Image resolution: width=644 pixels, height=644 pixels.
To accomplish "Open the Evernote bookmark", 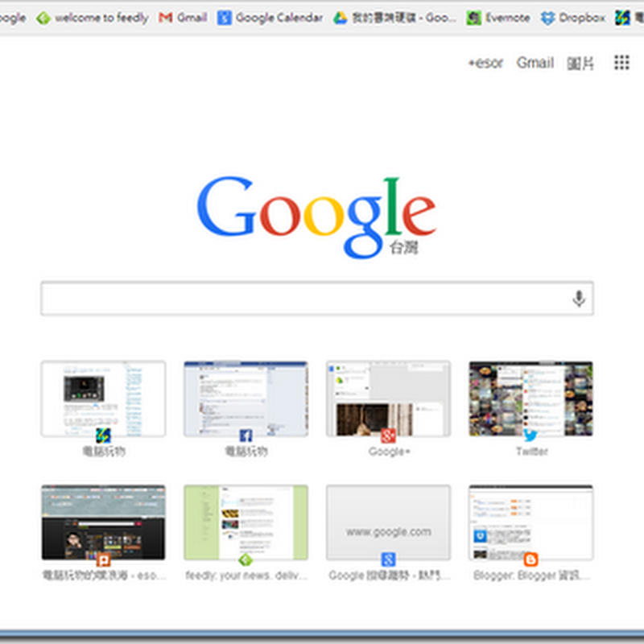I will tap(498, 18).
